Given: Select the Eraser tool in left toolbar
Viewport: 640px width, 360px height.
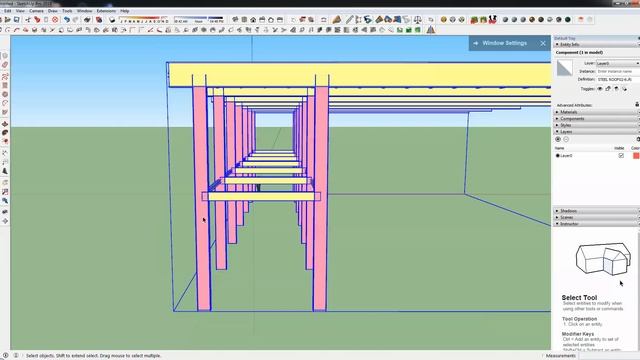Looking at the screenshot, I should [5, 65].
